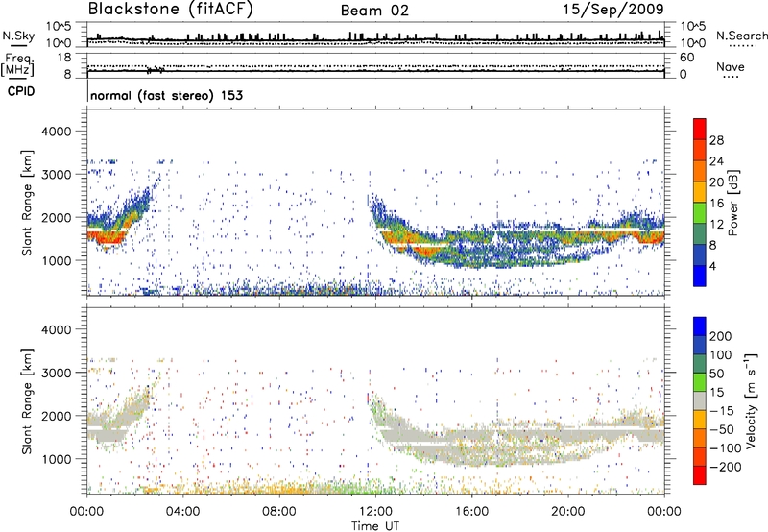Select the 20:00 tick on time axis
This screenshot has width=768, height=532.
[x=568, y=509]
